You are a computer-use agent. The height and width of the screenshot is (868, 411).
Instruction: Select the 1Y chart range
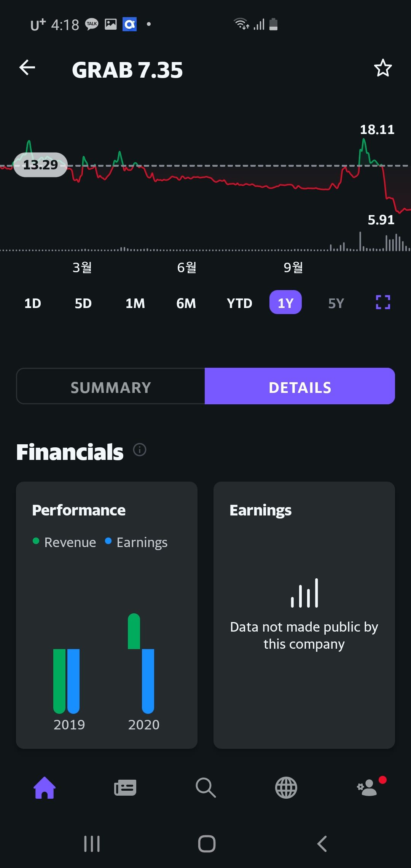pos(285,302)
